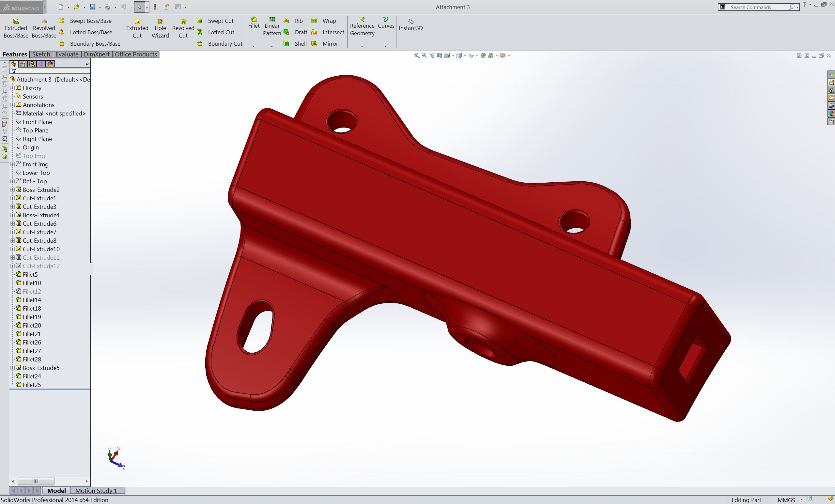Click the Fillet tool icon

[254, 20]
